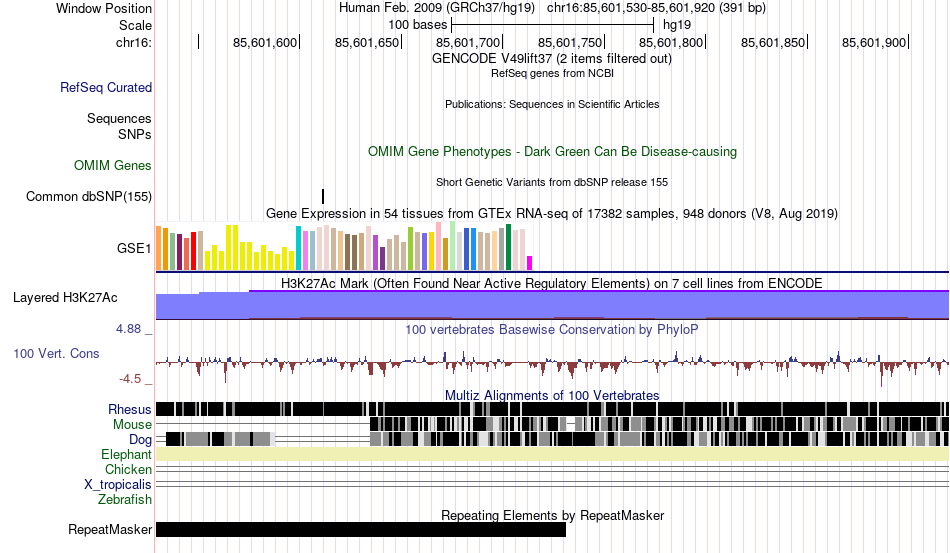This screenshot has height=553, width=950.
Task: Click the Scale label
Action: [x=135, y=25]
